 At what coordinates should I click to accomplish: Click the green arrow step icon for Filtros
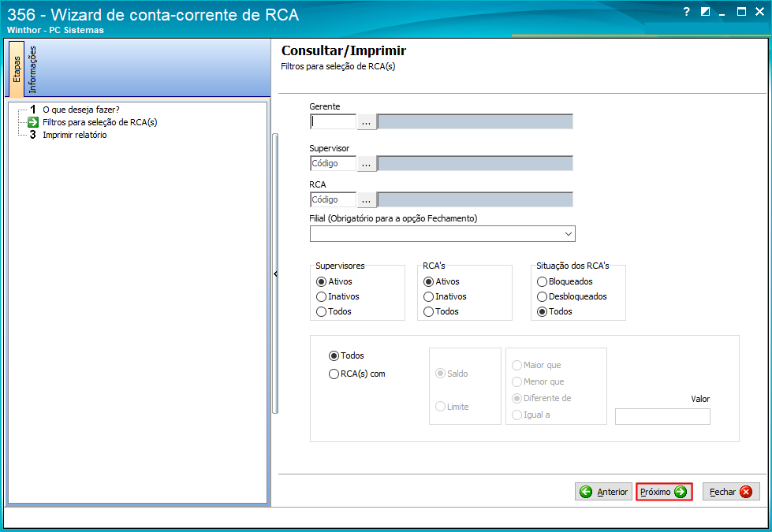tap(33, 122)
